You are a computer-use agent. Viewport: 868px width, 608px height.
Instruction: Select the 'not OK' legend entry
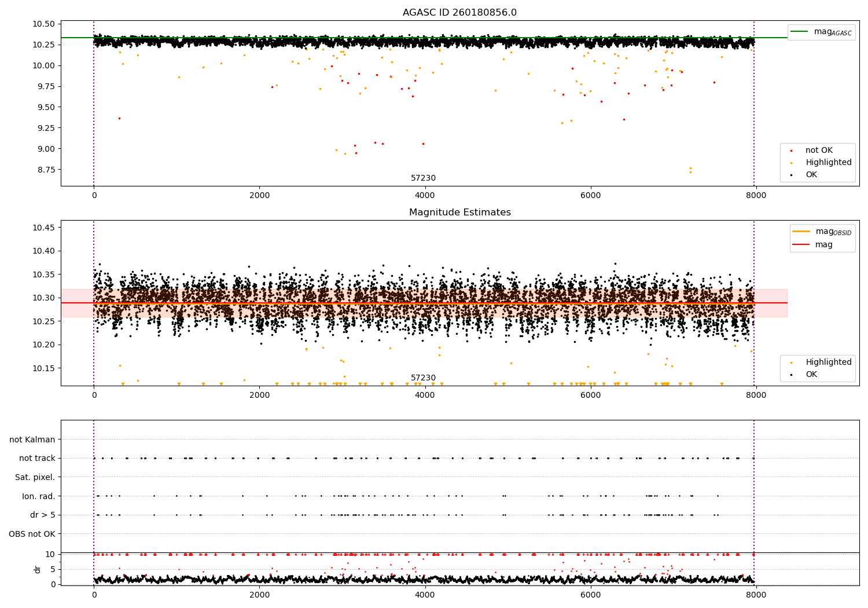pos(819,151)
